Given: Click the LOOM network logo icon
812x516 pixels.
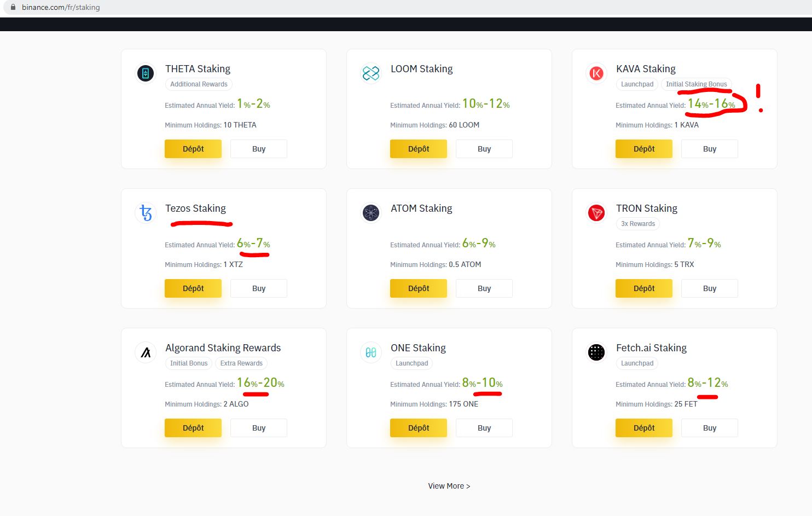Looking at the screenshot, I should point(371,73).
